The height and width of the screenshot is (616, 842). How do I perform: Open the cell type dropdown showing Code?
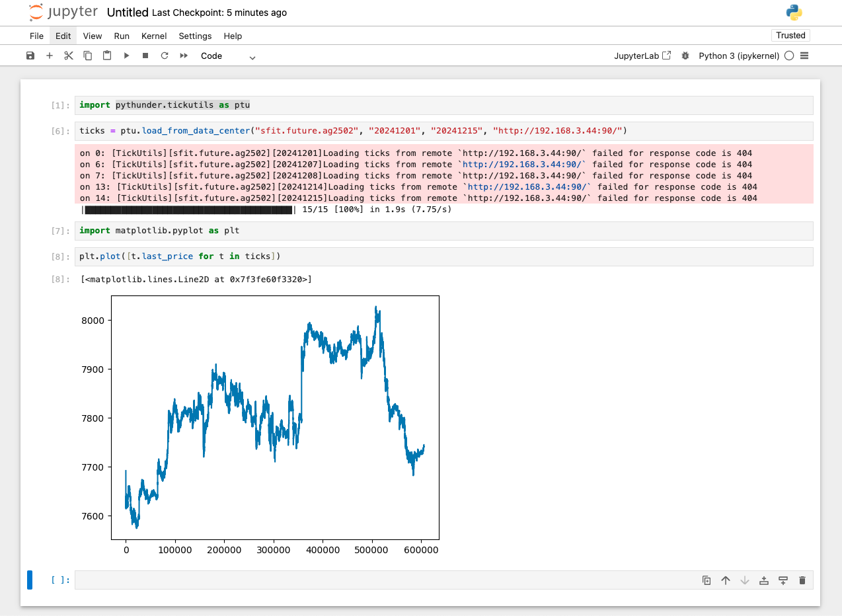[x=228, y=56]
